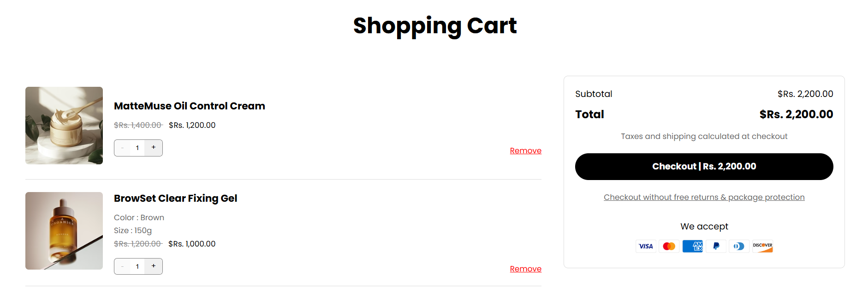Click the Mastercard payment icon
This screenshot has height=307, width=868.
tap(669, 246)
